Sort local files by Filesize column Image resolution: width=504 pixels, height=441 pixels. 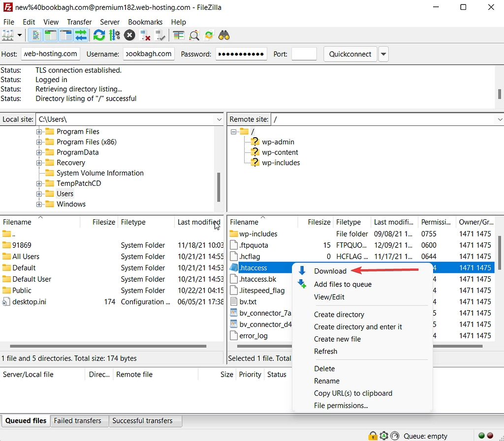pos(99,222)
